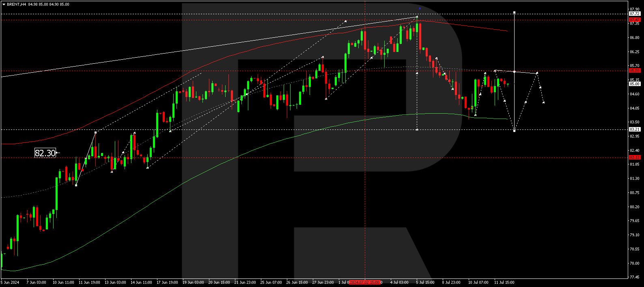Click the 80.20 price axis label

click(x=634, y=207)
